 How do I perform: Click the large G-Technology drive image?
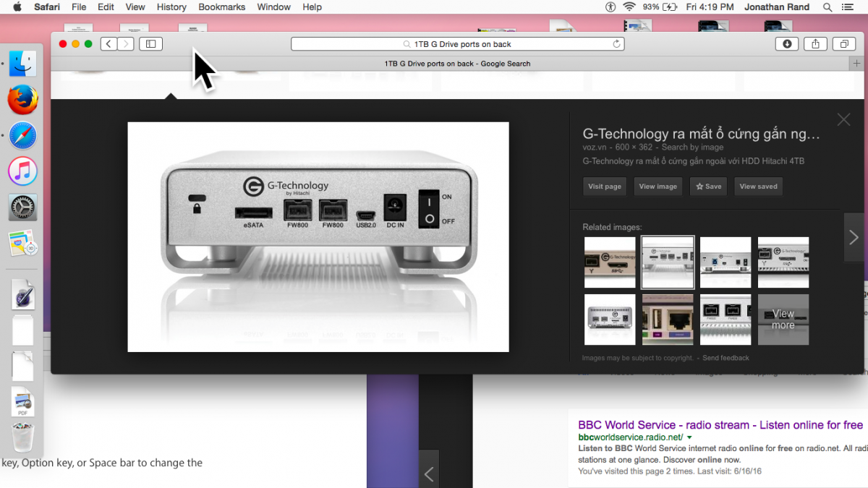pos(318,237)
